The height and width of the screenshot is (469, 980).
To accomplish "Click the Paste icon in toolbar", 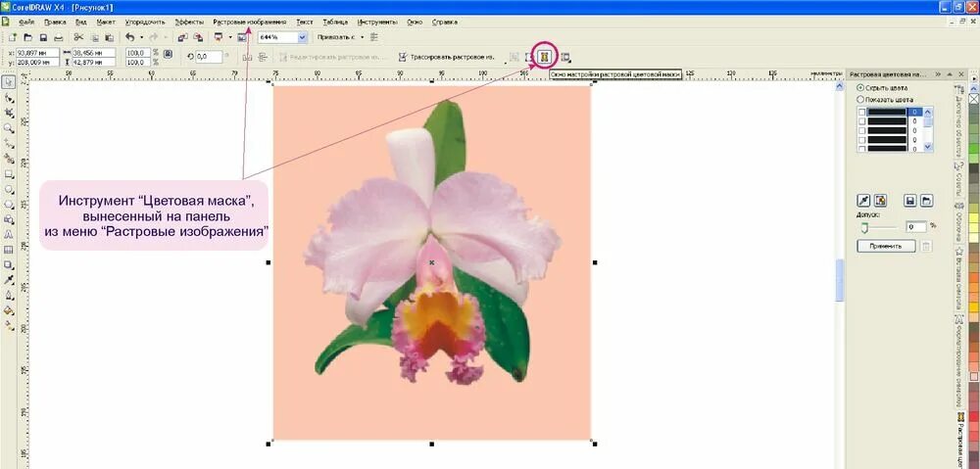I will pyautogui.click(x=109, y=37).
